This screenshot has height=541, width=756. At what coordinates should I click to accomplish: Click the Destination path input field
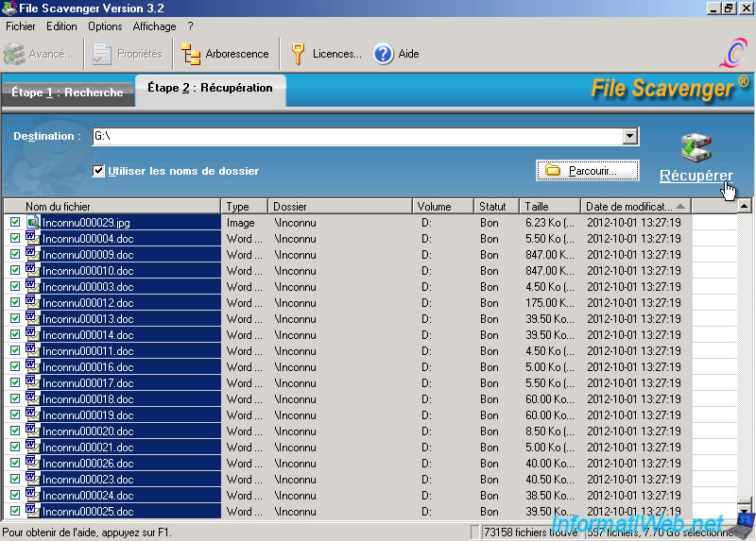coord(357,137)
